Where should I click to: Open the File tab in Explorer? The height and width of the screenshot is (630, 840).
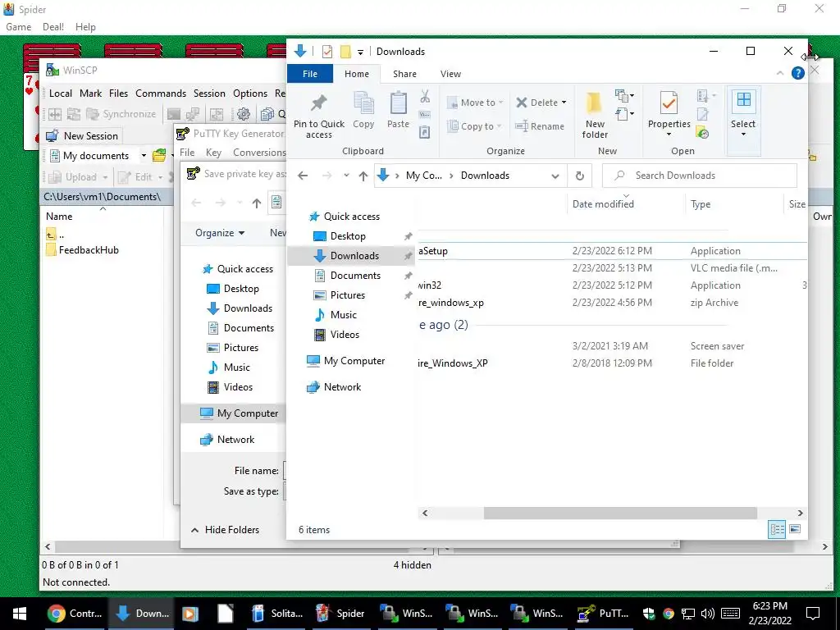[309, 74]
